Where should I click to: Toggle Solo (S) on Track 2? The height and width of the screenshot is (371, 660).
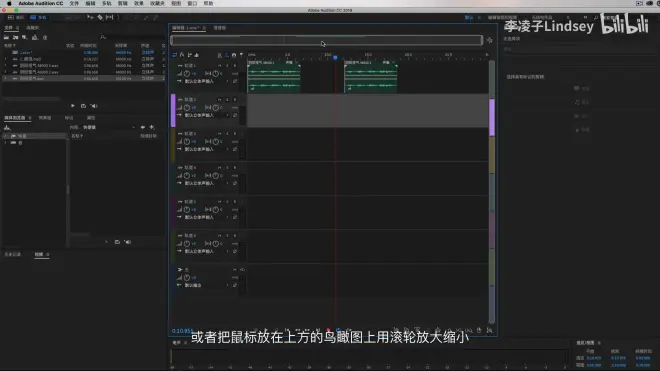pos(227,100)
